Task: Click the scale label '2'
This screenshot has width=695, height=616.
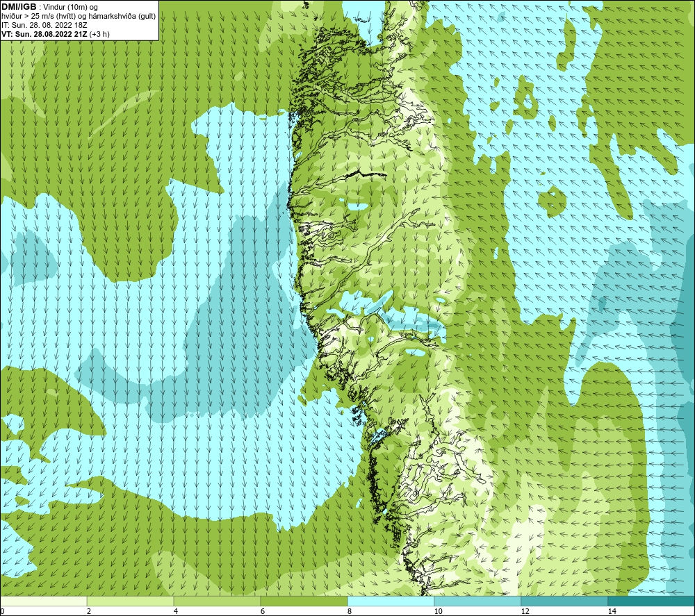Action: point(89,611)
